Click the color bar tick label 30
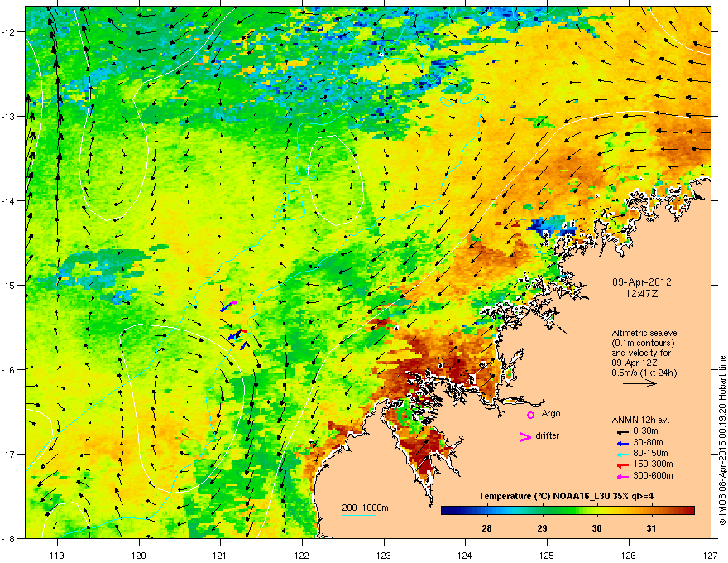 [596, 528]
